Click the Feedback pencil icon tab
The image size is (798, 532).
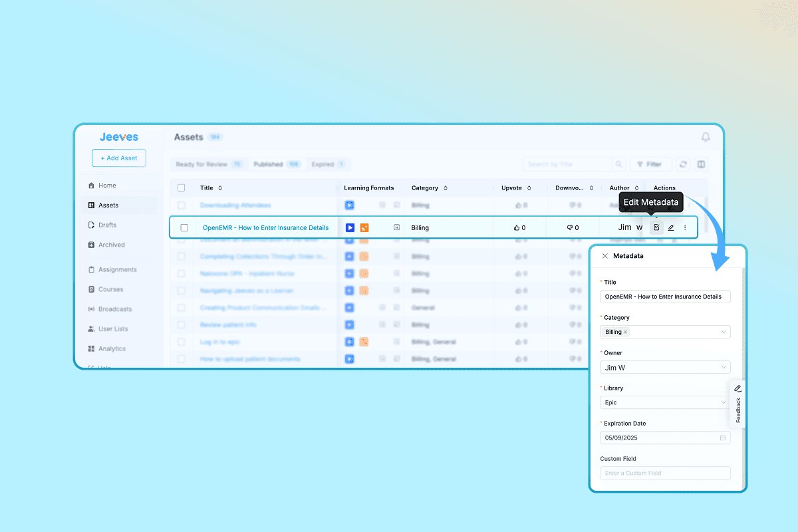[x=737, y=388]
